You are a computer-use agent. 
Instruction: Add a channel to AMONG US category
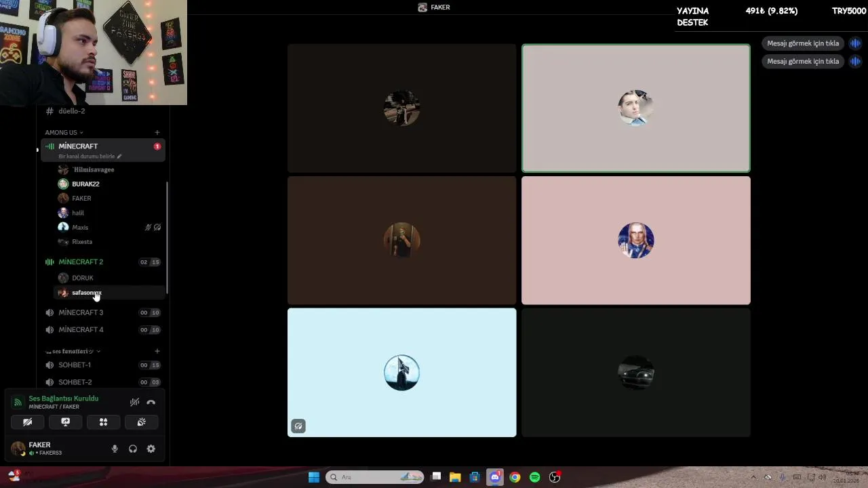pyautogui.click(x=157, y=132)
